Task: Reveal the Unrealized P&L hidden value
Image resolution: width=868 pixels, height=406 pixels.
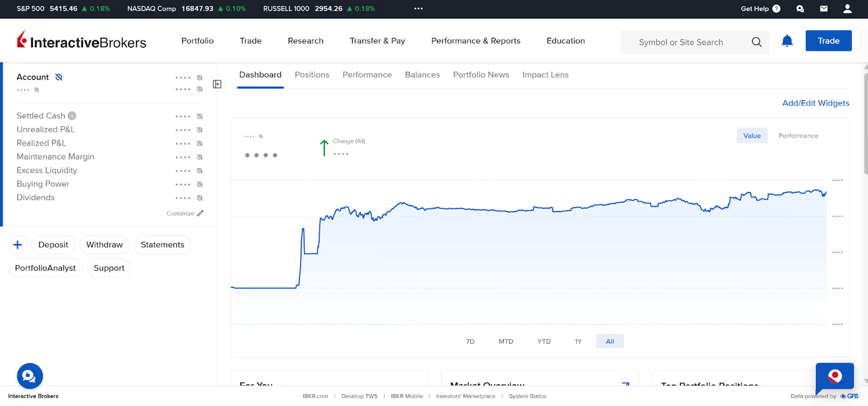Action: pyautogui.click(x=200, y=130)
